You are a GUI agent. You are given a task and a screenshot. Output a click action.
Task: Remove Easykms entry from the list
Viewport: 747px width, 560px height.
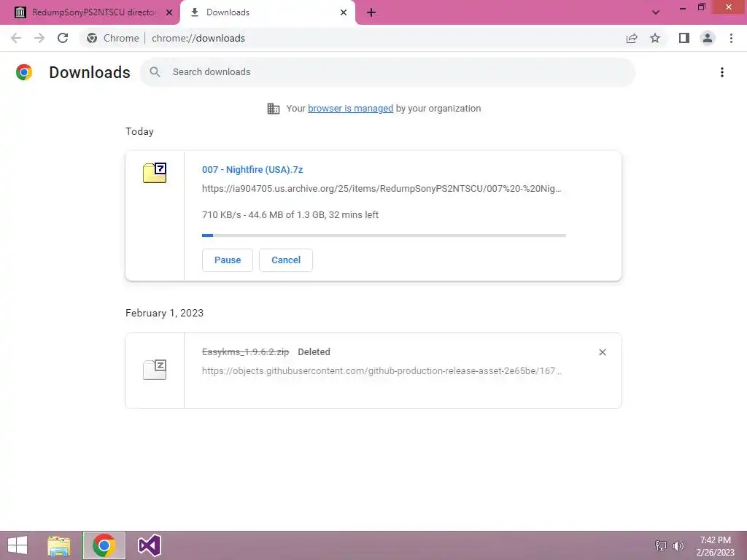click(x=602, y=352)
